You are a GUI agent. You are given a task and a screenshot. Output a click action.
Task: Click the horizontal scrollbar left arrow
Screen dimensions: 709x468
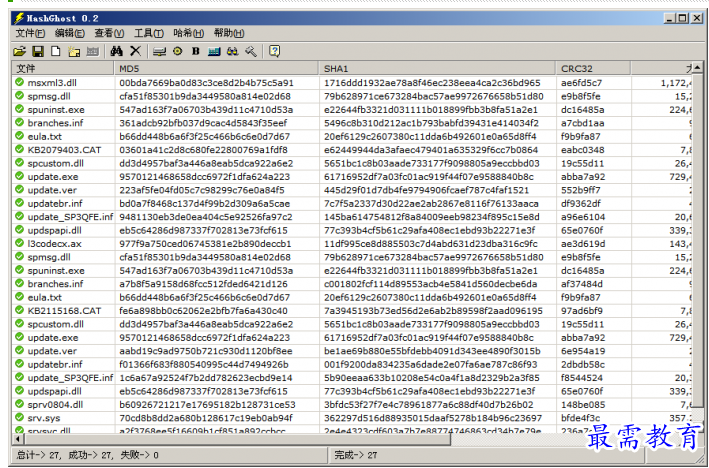(x=19, y=439)
